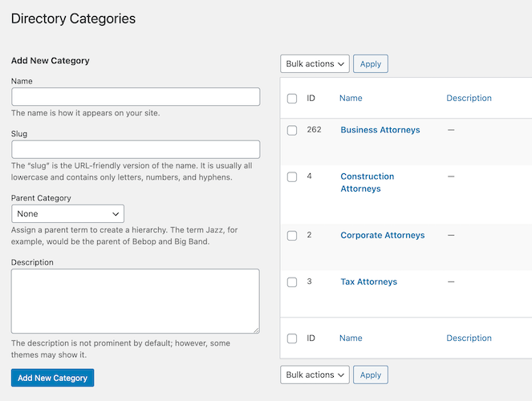
Task: Click the ID column header at top
Action: click(x=311, y=98)
